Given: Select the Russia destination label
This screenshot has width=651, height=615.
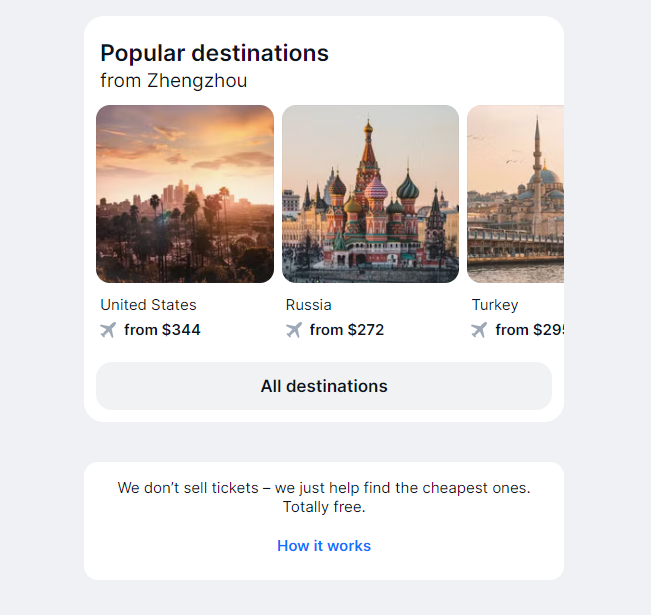Looking at the screenshot, I should point(308,305).
